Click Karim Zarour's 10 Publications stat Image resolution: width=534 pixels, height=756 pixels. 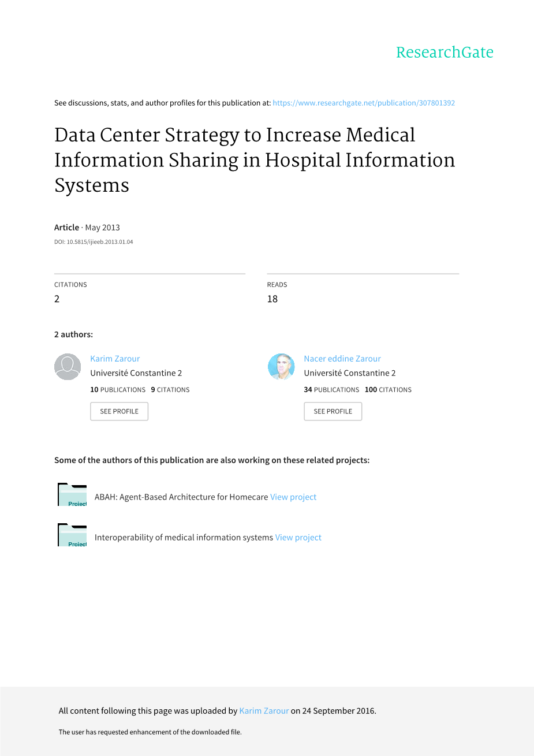(x=118, y=390)
